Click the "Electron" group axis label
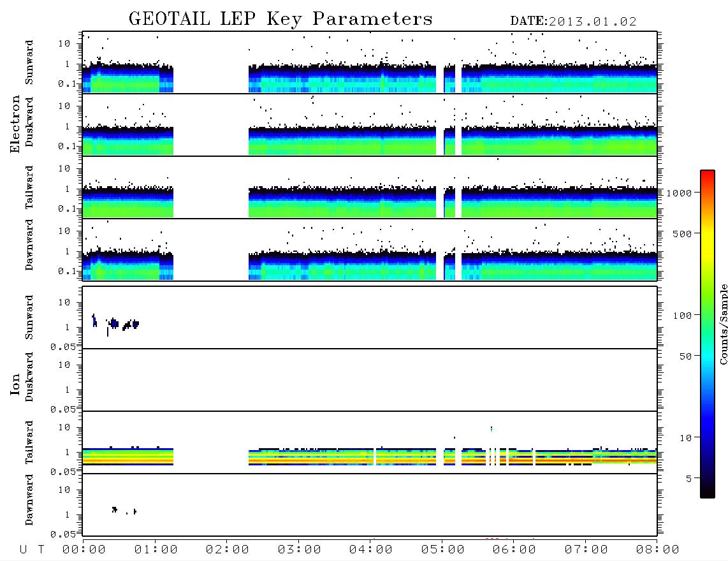This screenshot has width=728, height=561. (15, 124)
